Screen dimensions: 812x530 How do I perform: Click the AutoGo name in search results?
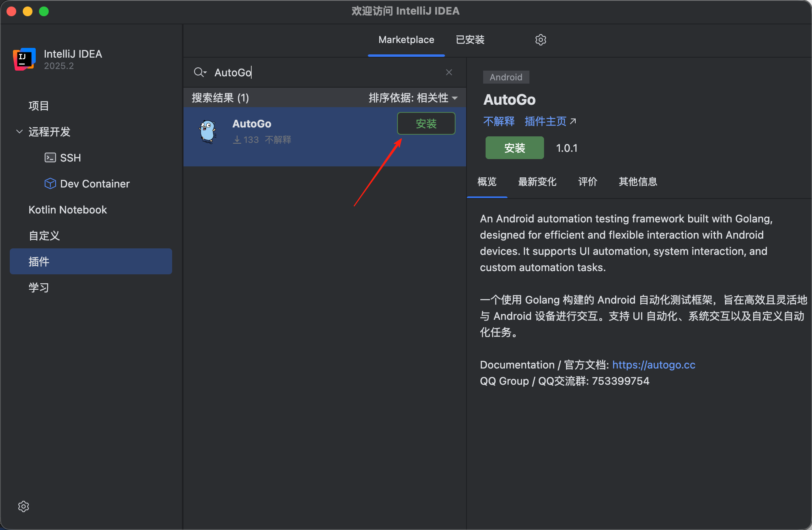[x=252, y=124]
